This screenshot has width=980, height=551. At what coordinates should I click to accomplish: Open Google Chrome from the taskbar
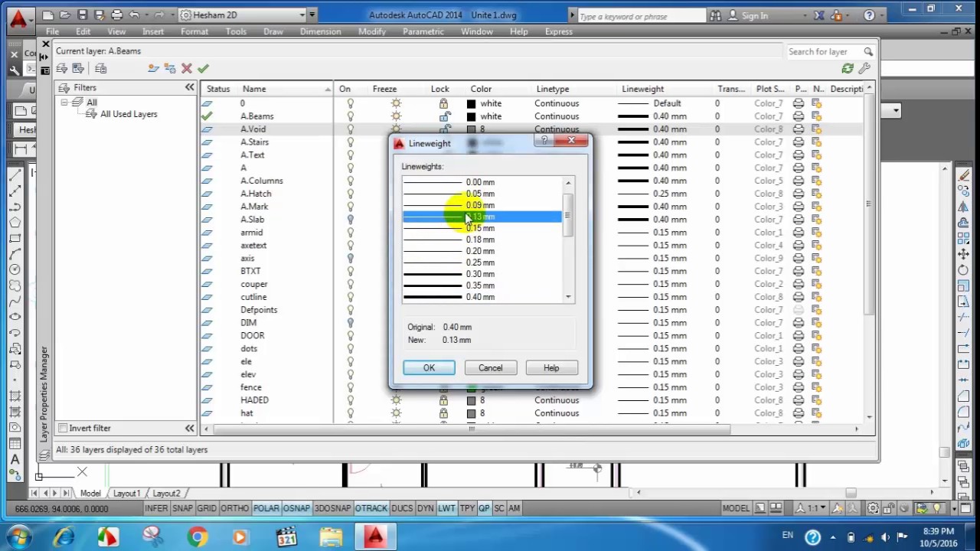(x=198, y=537)
